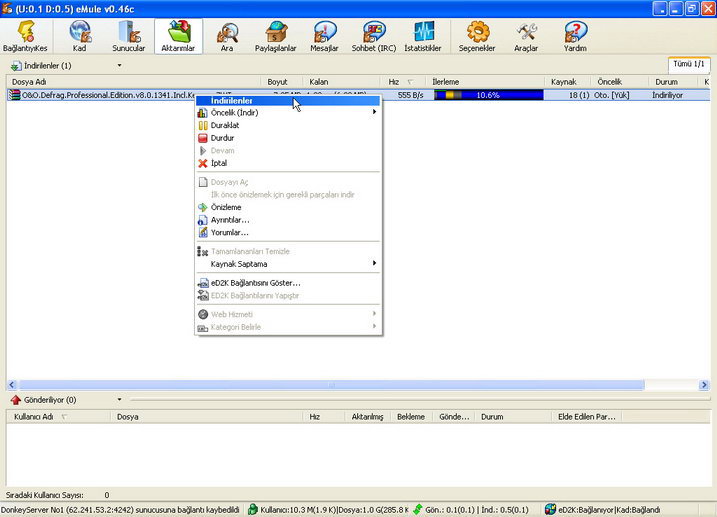Click the right scroll arrow of downloads list

(x=704, y=385)
